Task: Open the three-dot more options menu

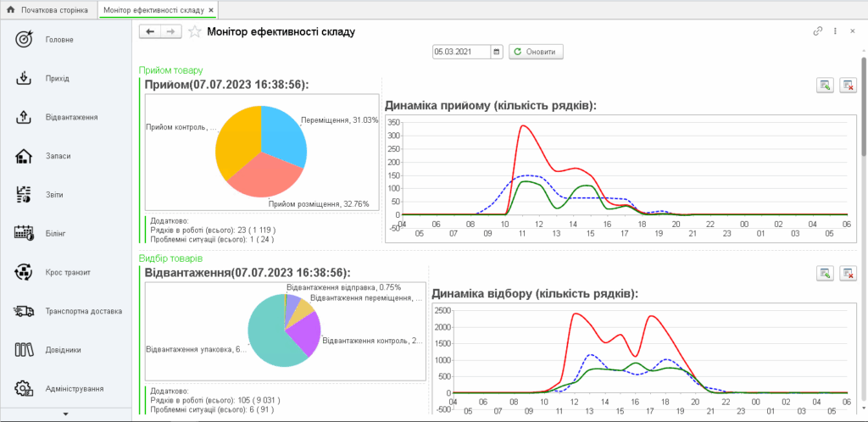Action: click(836, 31)
